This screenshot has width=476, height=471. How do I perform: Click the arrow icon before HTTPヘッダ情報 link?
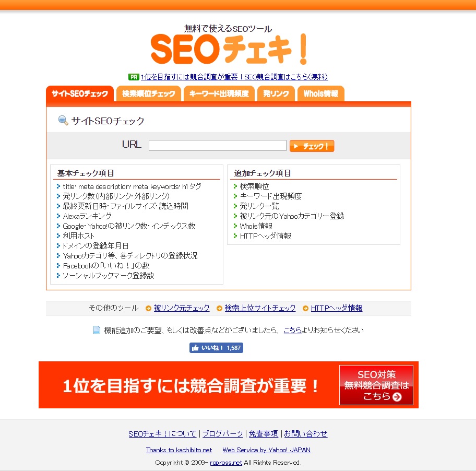tap(305, 308)
